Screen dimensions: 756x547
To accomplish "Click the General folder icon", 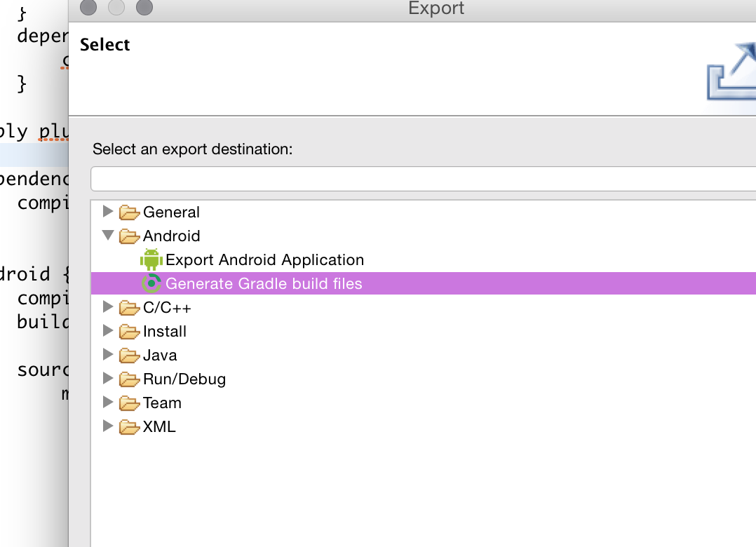I will (129, 212).
